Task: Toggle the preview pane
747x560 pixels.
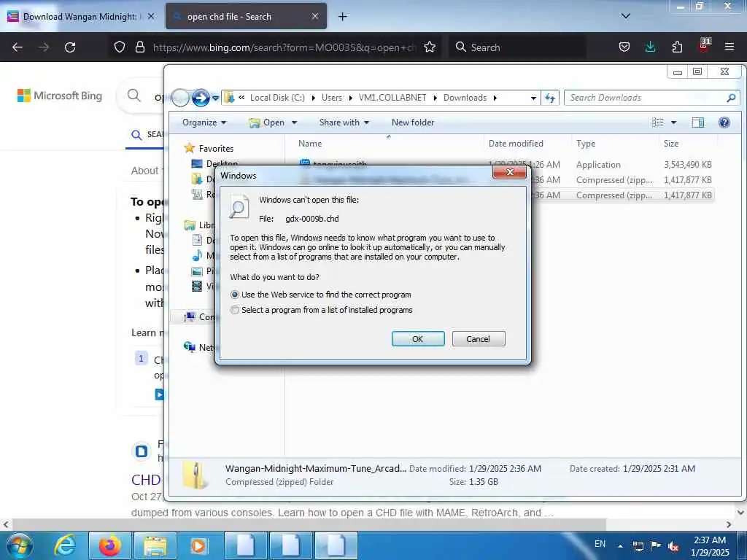Action: [698, 122]
